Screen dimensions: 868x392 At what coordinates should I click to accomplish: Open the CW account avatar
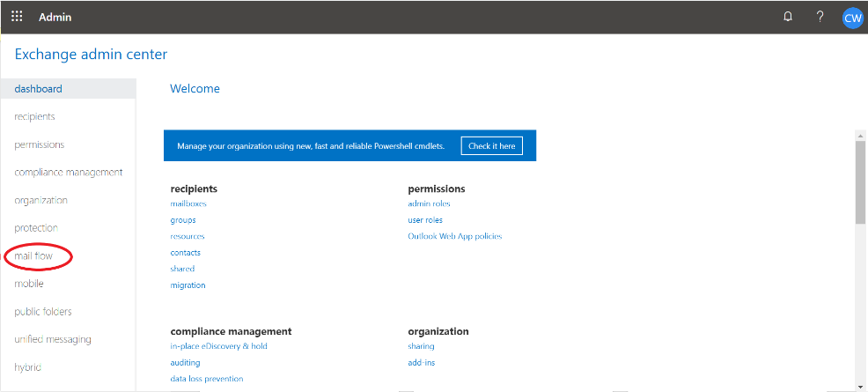tap(851, 18)
